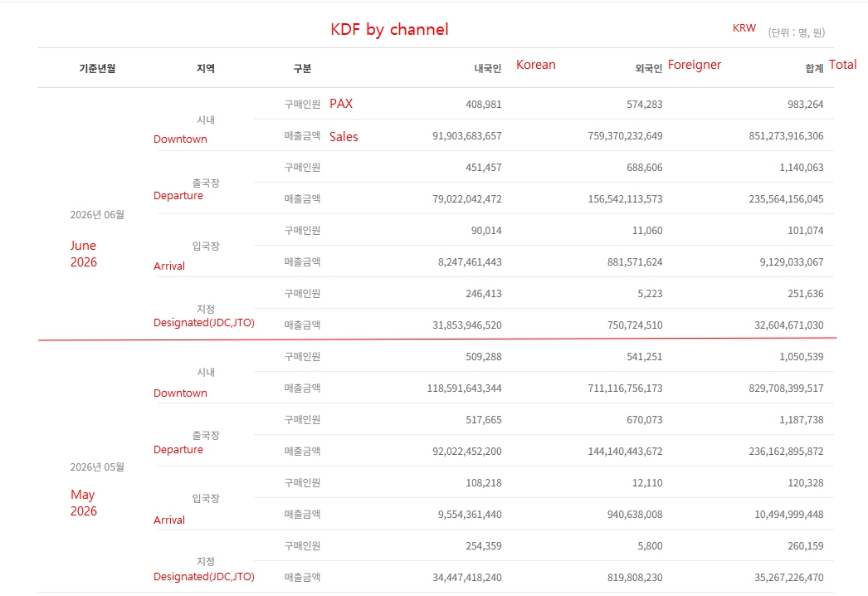Select June Downtown total sales 851,273,916,306

pos(786,135)
